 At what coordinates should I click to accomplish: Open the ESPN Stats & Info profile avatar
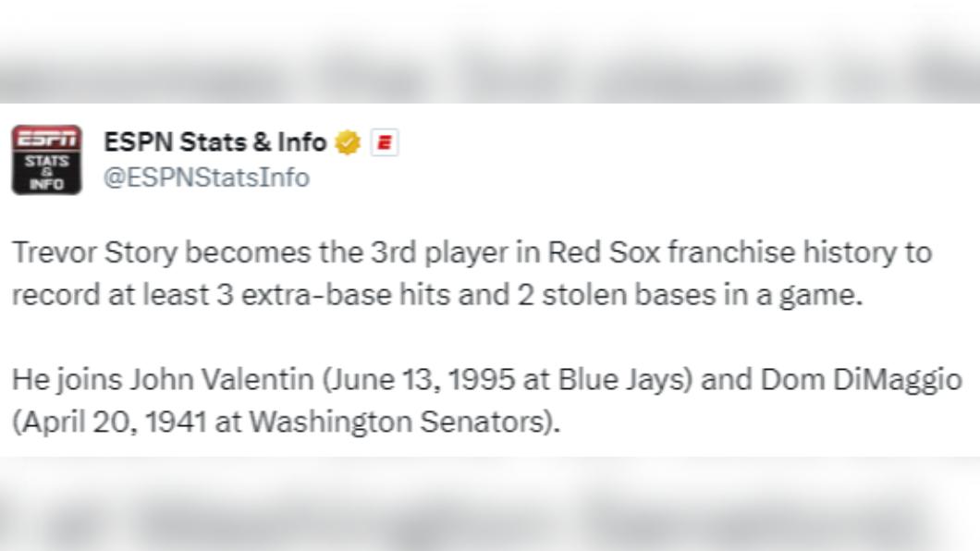[x=47, y=160]
